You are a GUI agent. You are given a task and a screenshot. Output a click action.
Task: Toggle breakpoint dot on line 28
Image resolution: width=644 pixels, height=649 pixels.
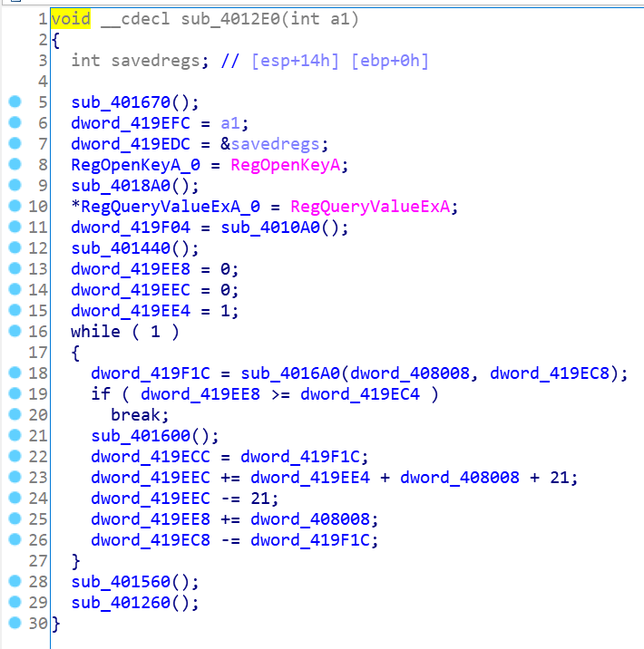(15, 581)
